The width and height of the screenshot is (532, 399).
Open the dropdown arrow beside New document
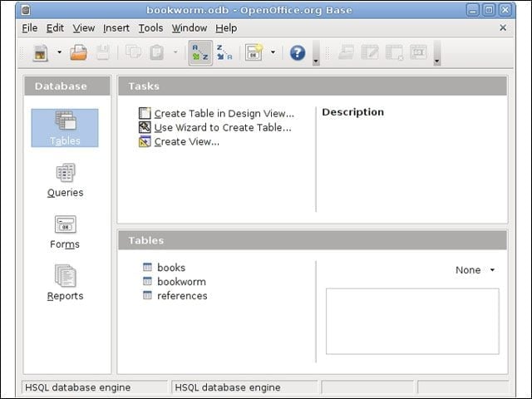point(59,52)
